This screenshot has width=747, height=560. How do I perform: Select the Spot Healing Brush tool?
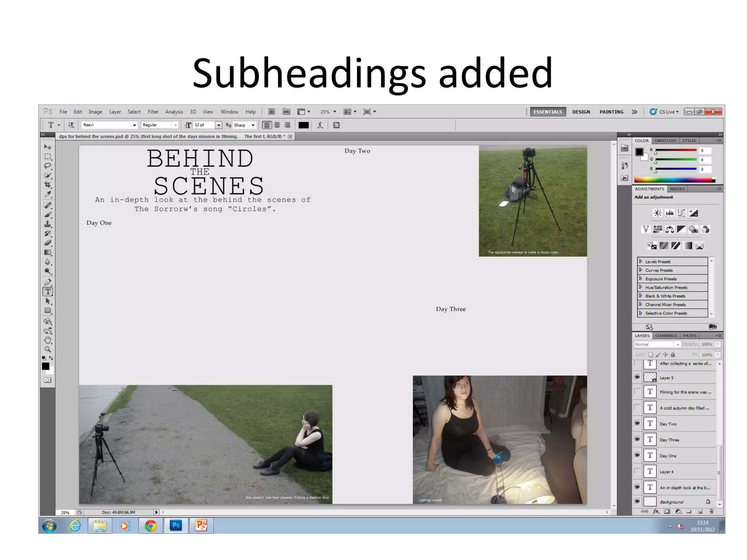coord(48,205)
